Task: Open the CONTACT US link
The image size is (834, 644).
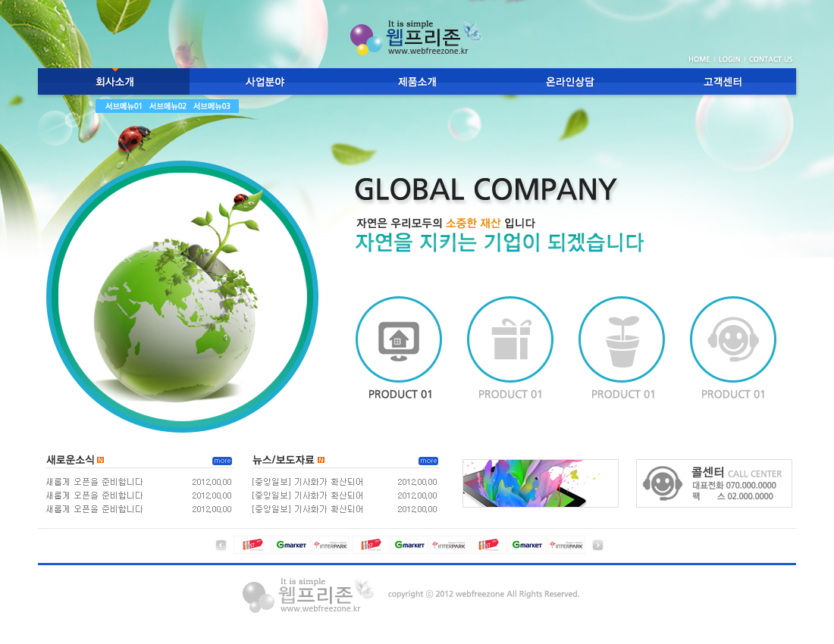Action: click(770, 59)
